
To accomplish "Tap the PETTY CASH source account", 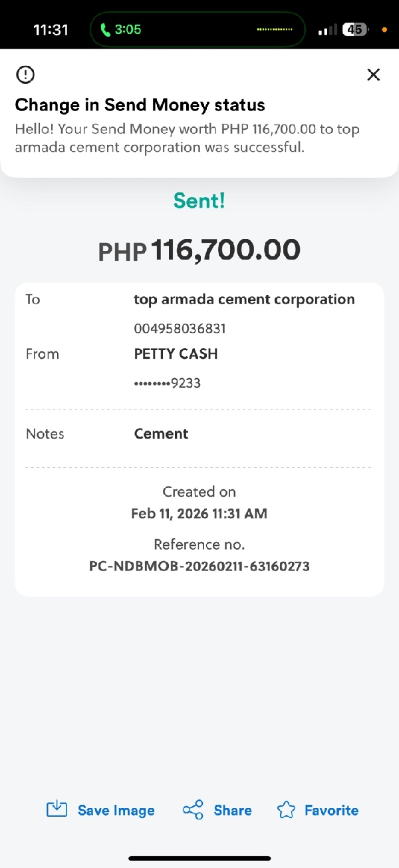I will [x=176, y=354].
